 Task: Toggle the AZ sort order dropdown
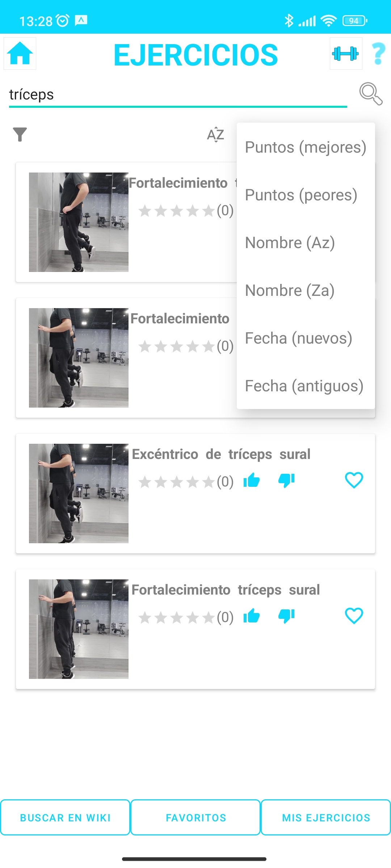(216, 135)
